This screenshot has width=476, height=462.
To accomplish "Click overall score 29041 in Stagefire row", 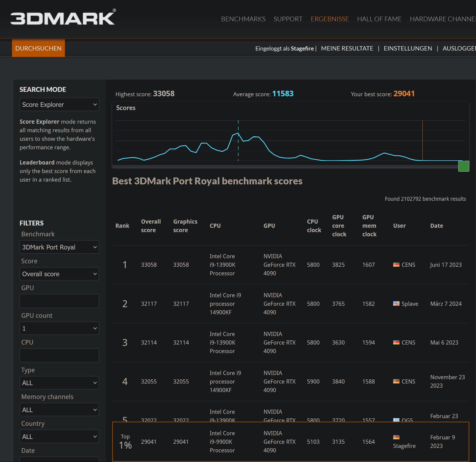I will pyautogui.click(x=149, y=442).
